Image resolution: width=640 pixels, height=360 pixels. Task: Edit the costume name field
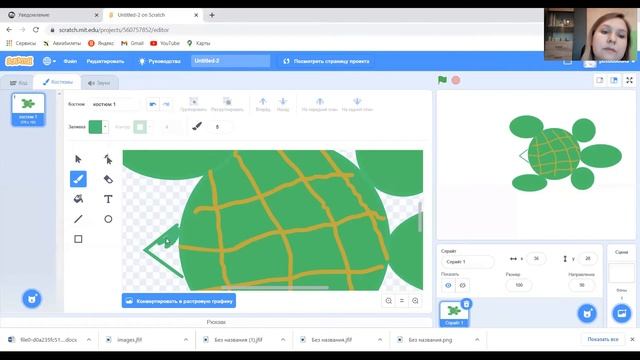(116, 104)
